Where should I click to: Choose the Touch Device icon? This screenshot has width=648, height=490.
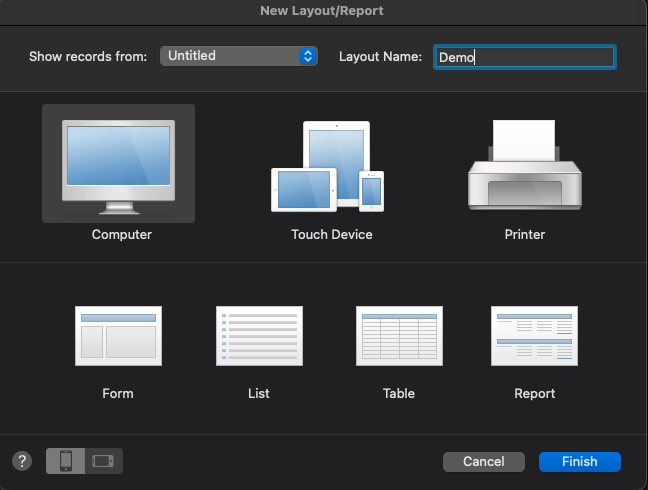click(327, 167)
